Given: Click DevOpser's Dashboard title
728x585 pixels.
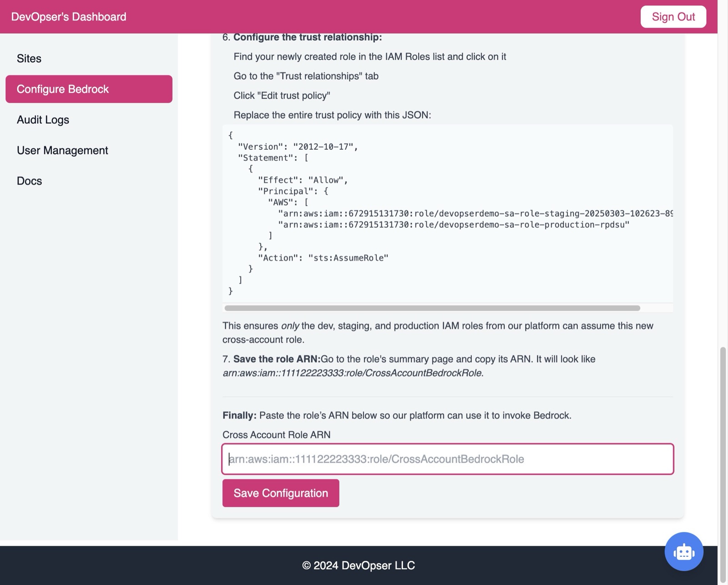Looking at the screenshot, I should (69, 17).
